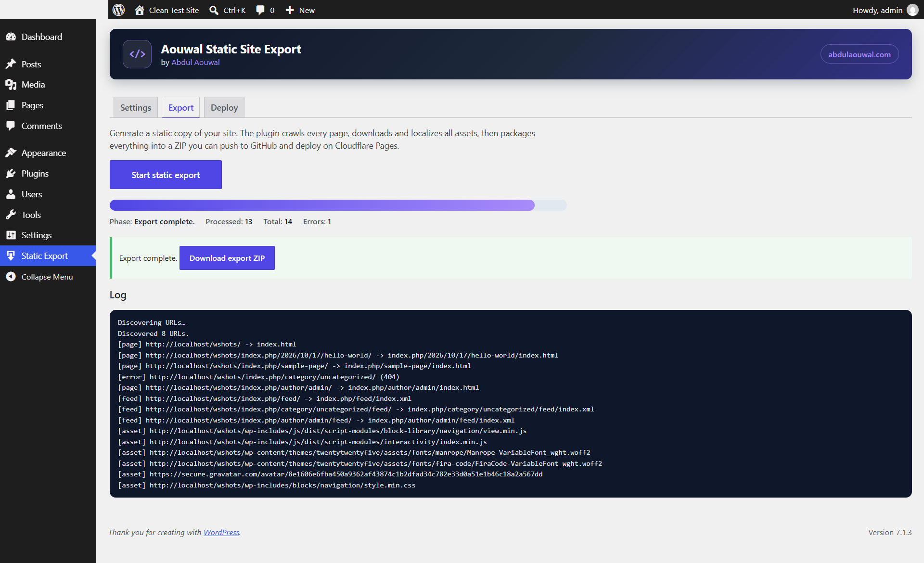Open Clean Test Site home icon
Screen dimensions: 924x563
click(x=140, y=10)
